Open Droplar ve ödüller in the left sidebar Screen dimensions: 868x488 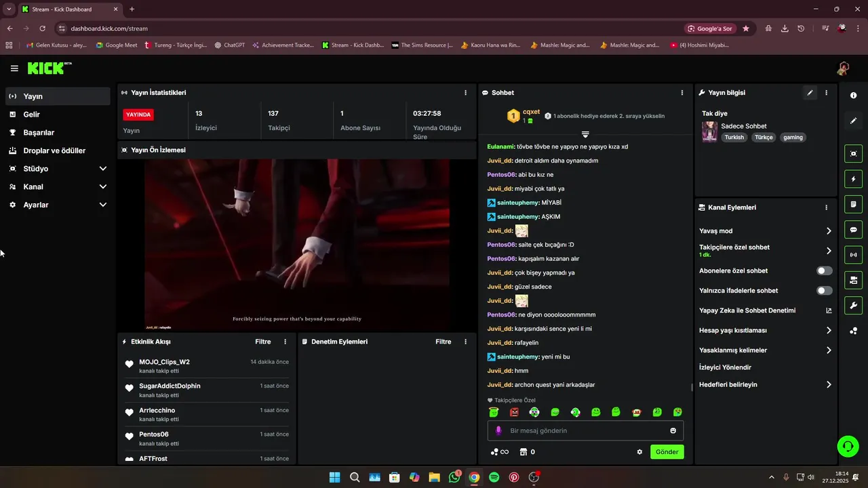tap(58, 150)
